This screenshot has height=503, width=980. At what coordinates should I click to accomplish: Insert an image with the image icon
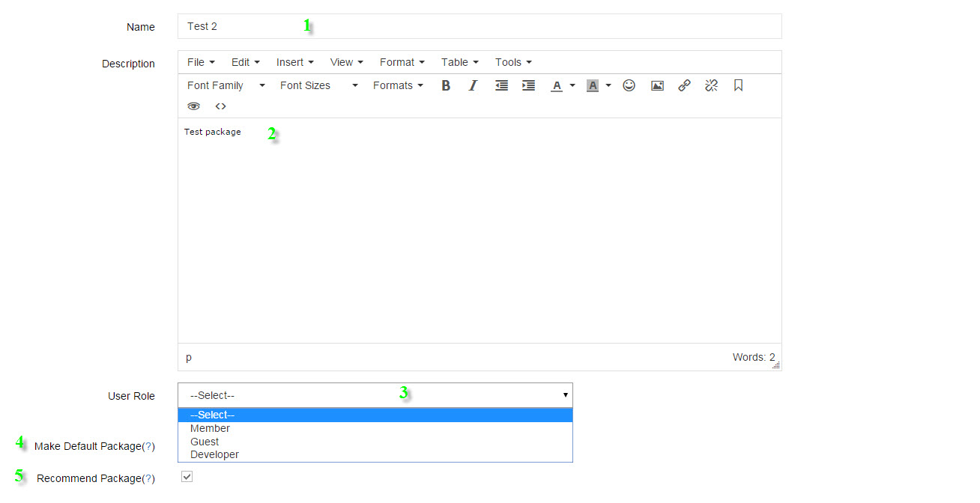tap(657, 85)
